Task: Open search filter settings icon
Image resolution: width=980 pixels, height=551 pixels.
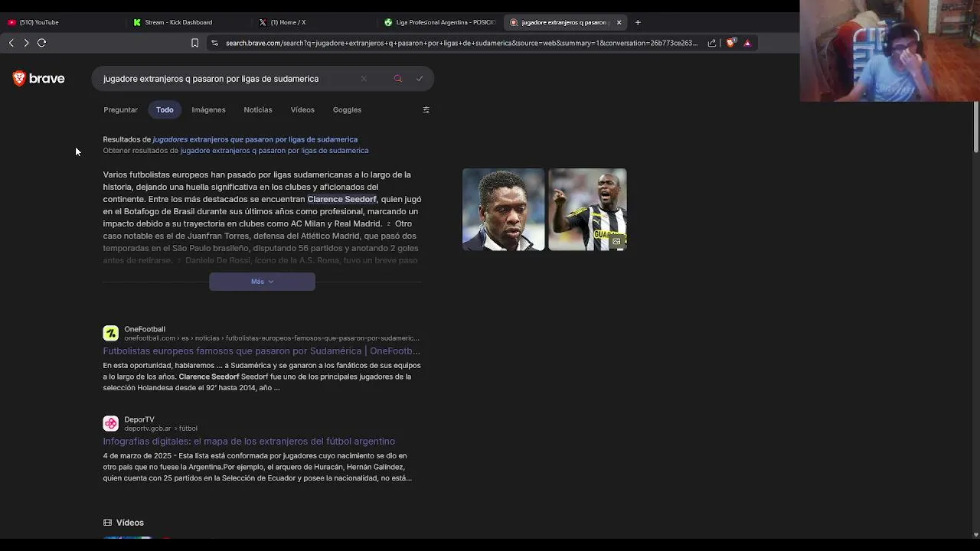Action: (426, 109)
